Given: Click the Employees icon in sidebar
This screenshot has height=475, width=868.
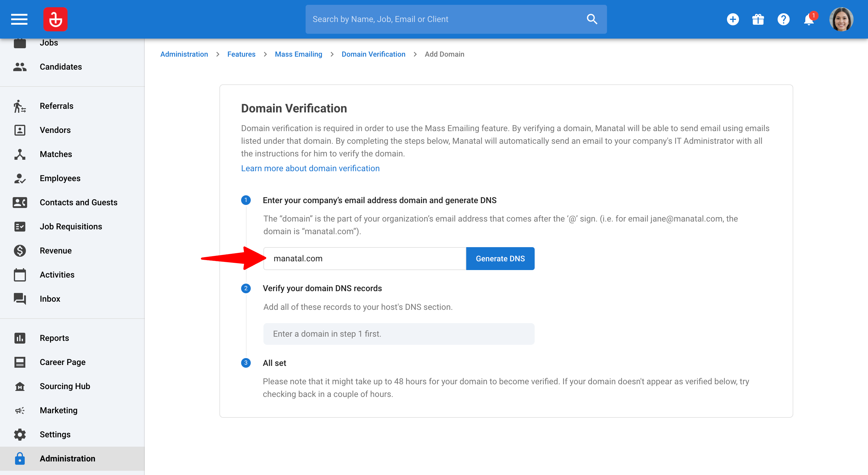Looking at the screenshot, I should click(x=20, y=178).
